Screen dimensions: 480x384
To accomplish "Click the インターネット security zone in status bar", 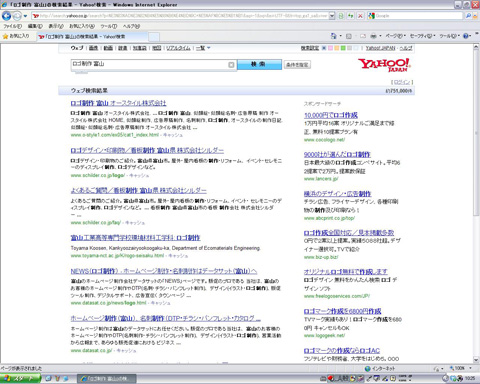I will tap(380, 368).
